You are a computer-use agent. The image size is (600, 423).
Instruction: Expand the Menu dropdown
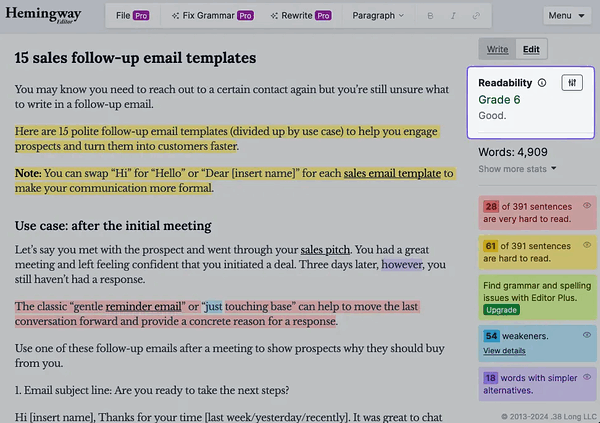tap(567, 16)
